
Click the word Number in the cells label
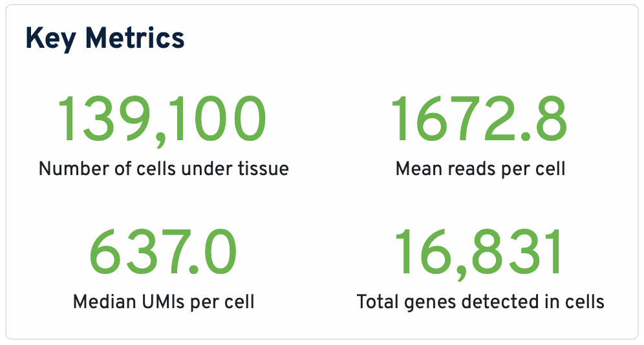click(x=66, y=169)
